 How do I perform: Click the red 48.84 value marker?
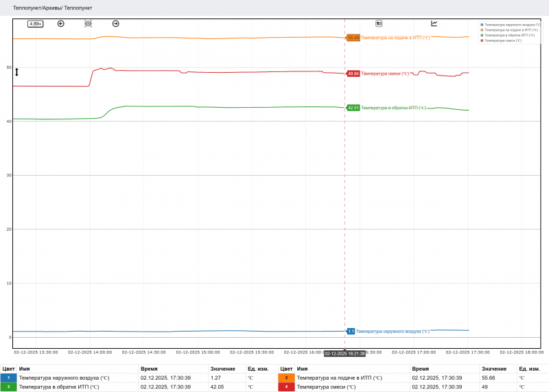coord(353,73)
